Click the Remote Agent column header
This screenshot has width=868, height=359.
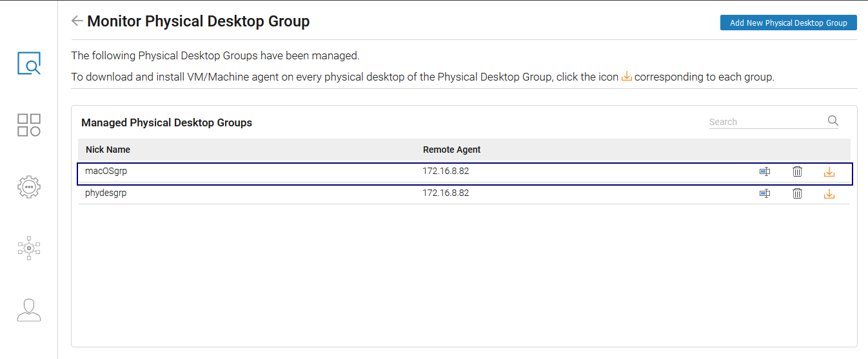[451, 150]
